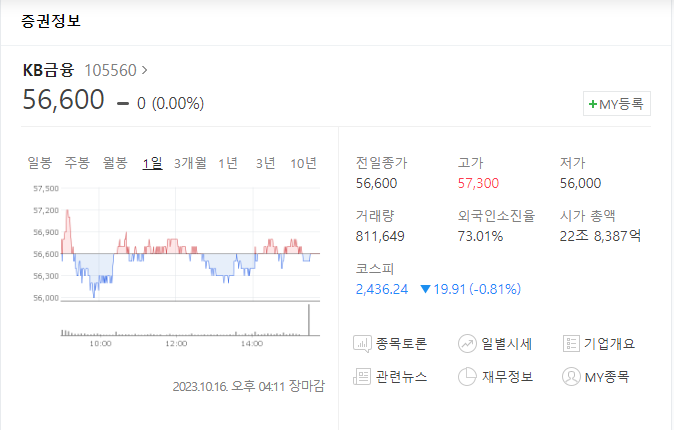Click the current price 56,600 headline

point(63,99)
